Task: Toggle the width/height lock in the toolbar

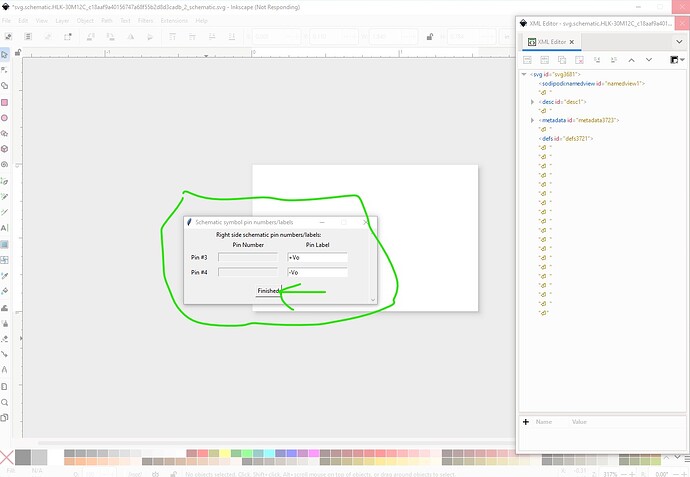Action: [x=429, y=37]
